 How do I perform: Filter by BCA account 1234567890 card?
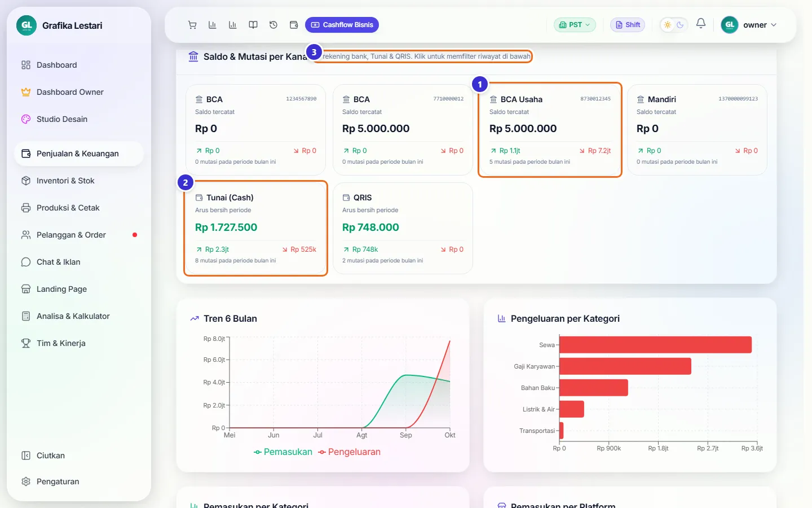[255, 130]
